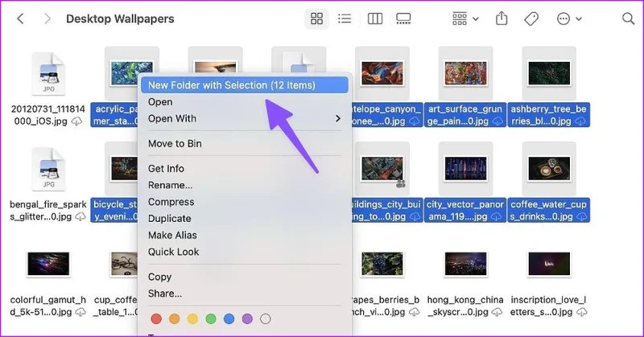Apply the orange tag color

tap(175, 319)
